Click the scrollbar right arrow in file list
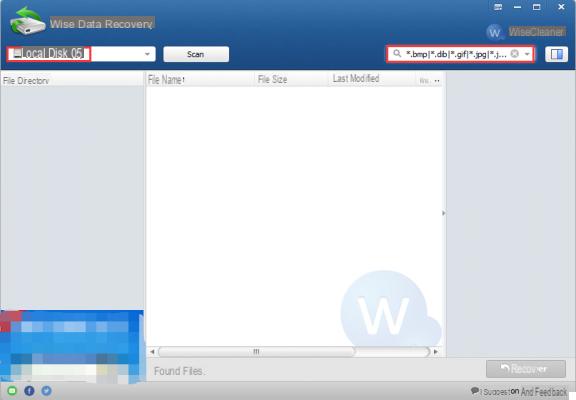This screenshot has width=576, height=400. (436, 352)
